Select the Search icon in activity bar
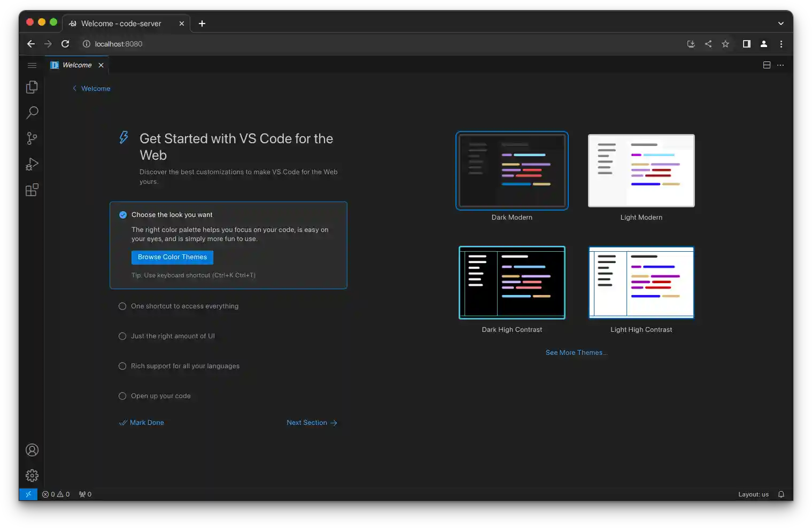Screen dimensions: 812x528 click(x=32, y=112)
